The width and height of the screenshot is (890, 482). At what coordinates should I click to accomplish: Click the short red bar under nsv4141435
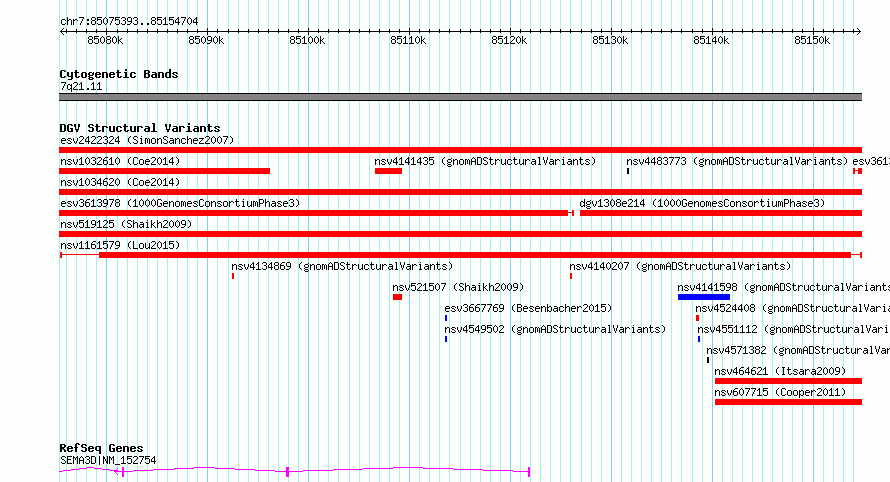[388, 171]
